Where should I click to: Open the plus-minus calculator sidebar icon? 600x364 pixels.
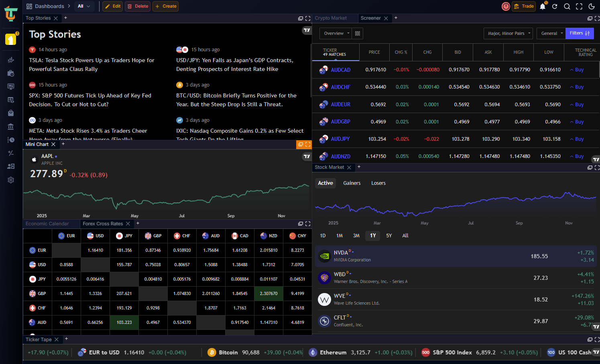pos(11,153)
